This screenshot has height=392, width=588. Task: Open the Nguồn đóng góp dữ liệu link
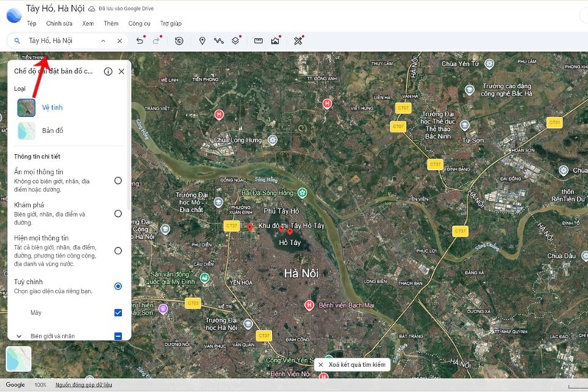(x=84, y=385)
